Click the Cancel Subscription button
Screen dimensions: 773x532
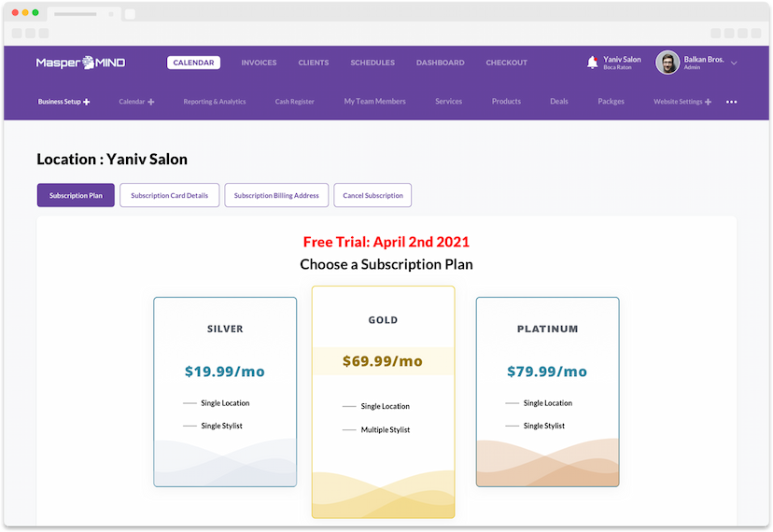click(372, 195)
